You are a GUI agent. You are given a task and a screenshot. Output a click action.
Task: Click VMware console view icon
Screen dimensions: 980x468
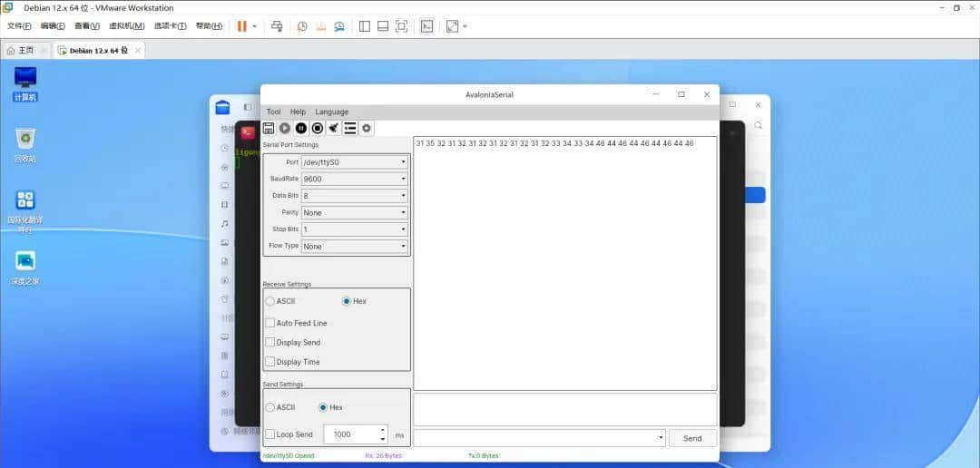426,26
